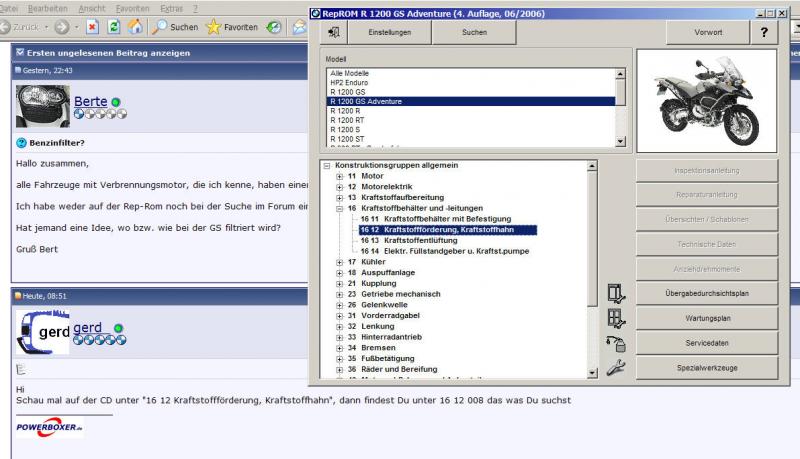
Task: Open the Wartungsplan button
Action: pos(707,318)
